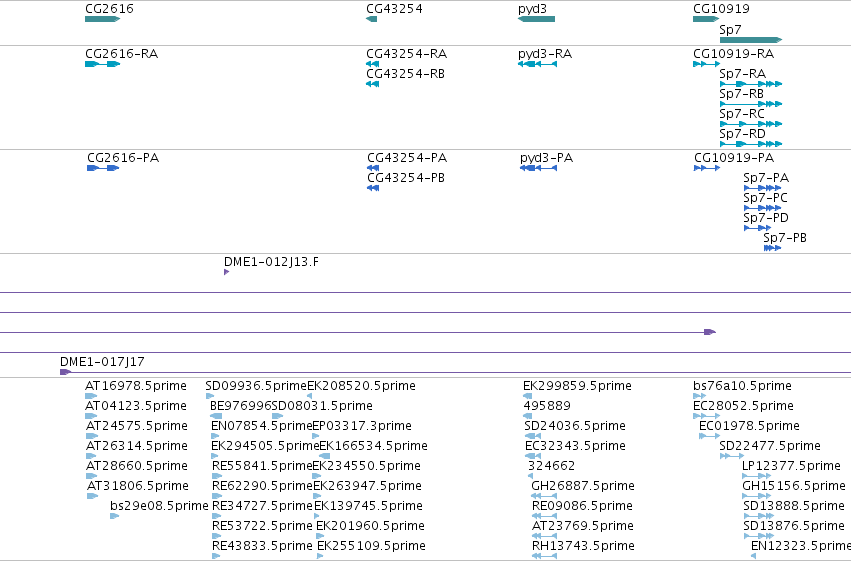This screenshot has width=851, height=561.
Task: Click the BE976996 EST
Action: tap(216, 416)
